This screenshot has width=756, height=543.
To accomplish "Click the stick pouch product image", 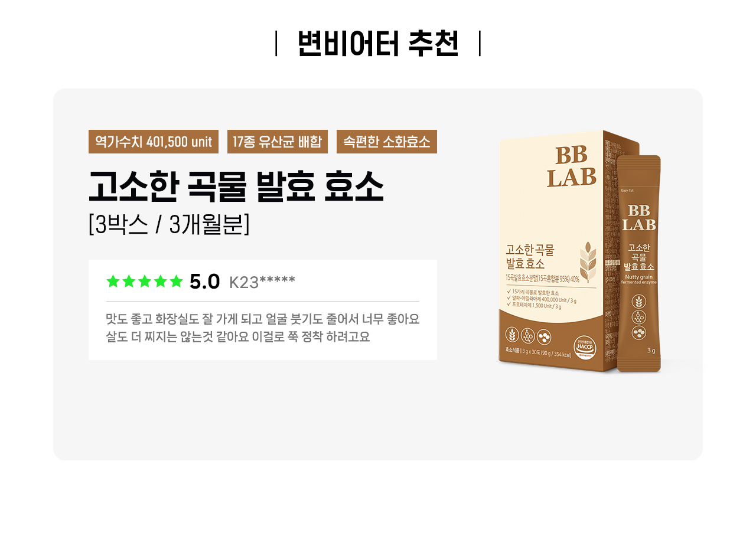I will (638, 264).
